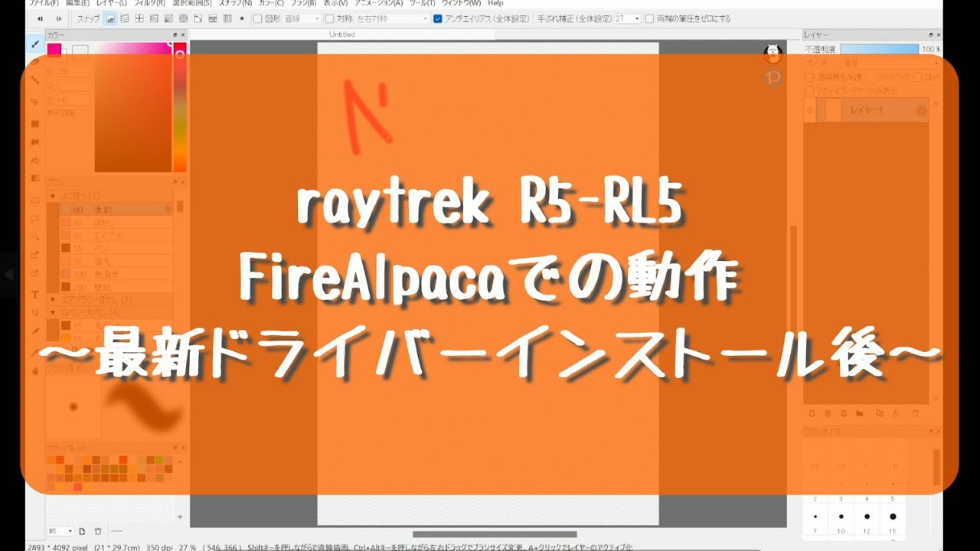Enable the parallel lines snap icon
The height and width of the screenshot is (551, 980).
[x=126, y=18]
